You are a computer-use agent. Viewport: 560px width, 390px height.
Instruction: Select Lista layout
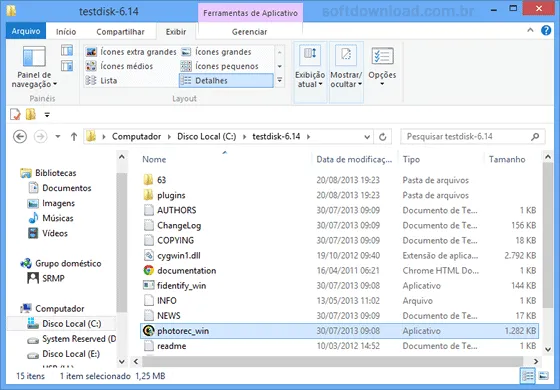(101, 80)
